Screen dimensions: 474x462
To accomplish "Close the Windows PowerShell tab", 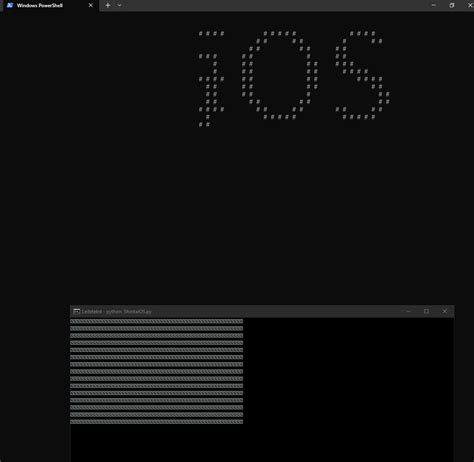I will [91, 5].
